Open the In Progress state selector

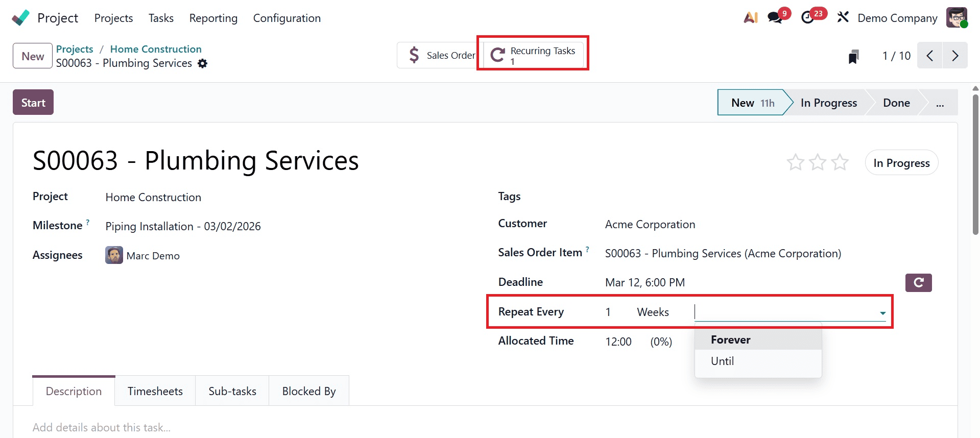point(901,163)
